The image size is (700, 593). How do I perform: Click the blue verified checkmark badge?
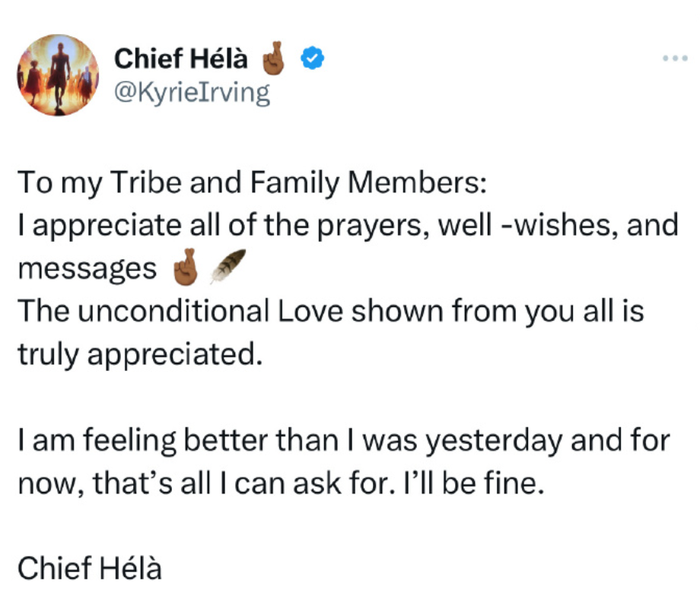pyautogui.click(x=313, y=58)
